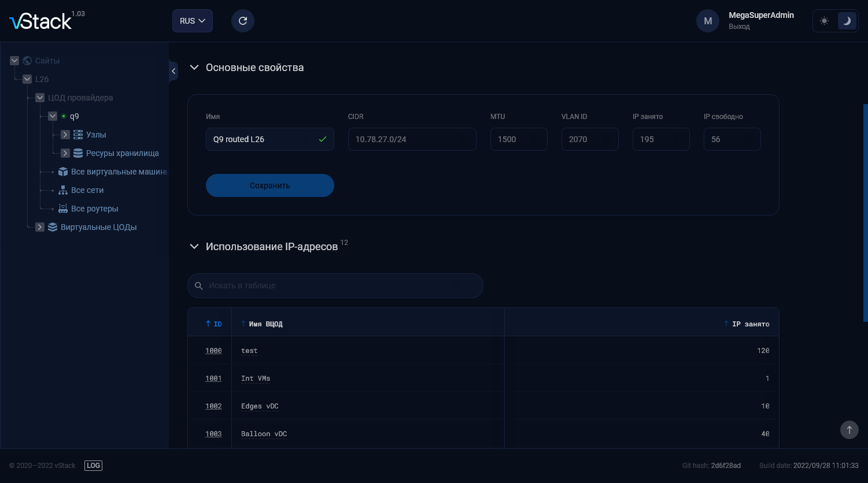Click the Сохранить button
The height and width of the screenshot is (483, 868).
pos(270,185)
